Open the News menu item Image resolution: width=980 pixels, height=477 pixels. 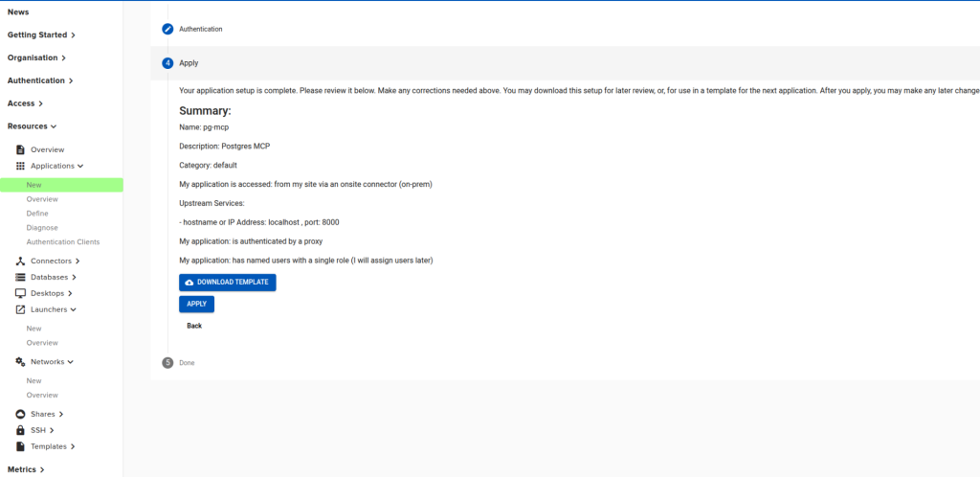point(18,11)
